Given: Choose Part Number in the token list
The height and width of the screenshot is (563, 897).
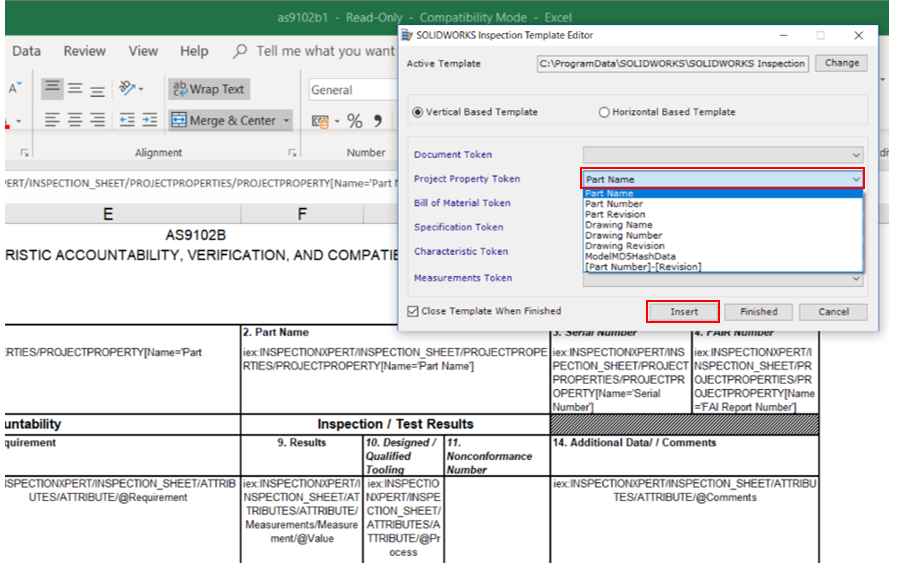Looking at the screenshot, I should point(723,204).
